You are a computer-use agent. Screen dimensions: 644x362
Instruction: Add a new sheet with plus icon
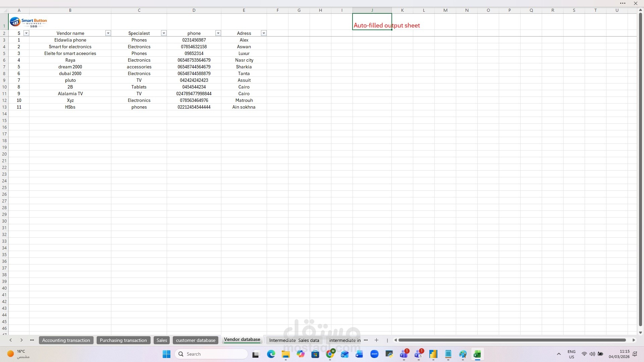click(x=376, y=340)
